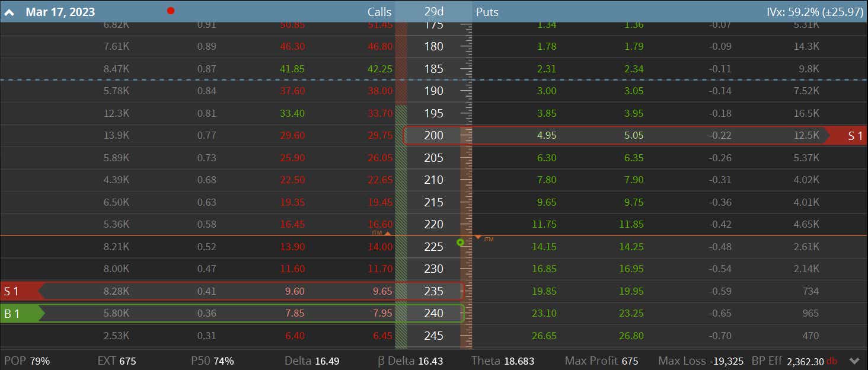Click the 29d days-to-expiration label
This screenshot has width=868, height=370.
(x=433, y=12)
